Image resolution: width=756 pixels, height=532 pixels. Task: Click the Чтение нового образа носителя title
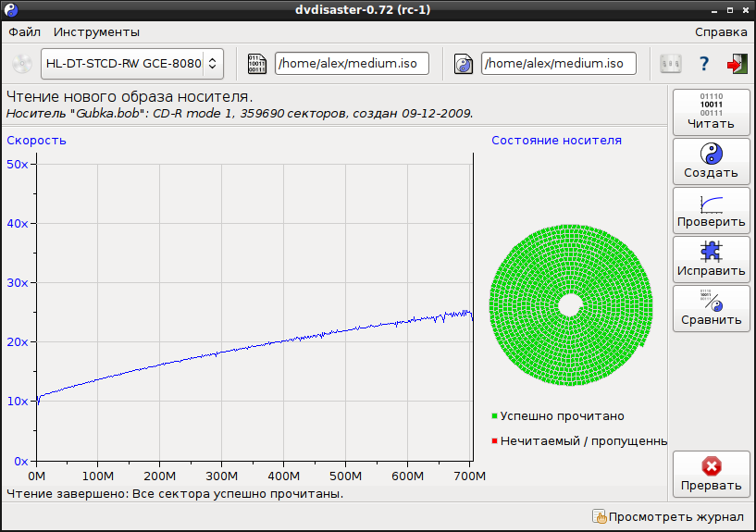coord(130,97)
